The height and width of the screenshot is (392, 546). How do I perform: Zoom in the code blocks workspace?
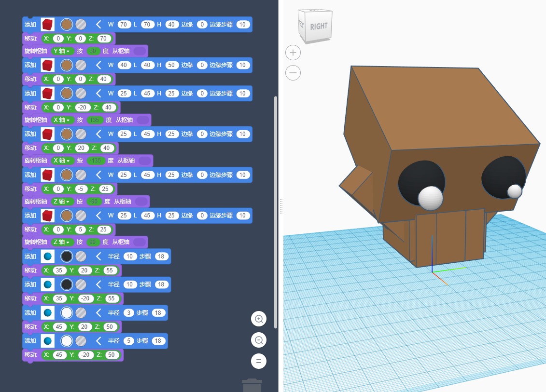(x=259, y=319)
